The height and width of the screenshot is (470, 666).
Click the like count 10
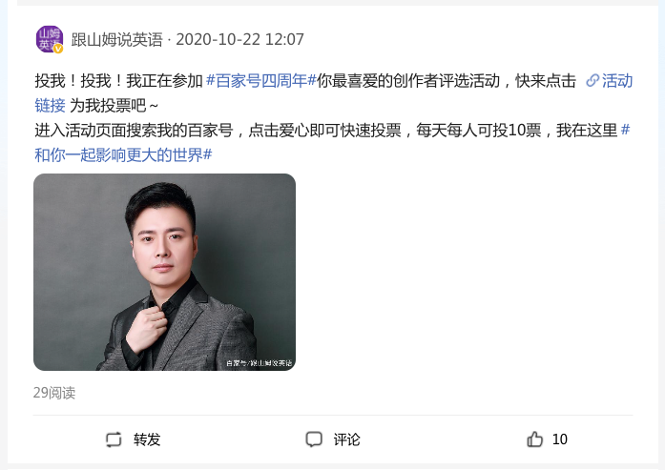click(x=559, y=439)
